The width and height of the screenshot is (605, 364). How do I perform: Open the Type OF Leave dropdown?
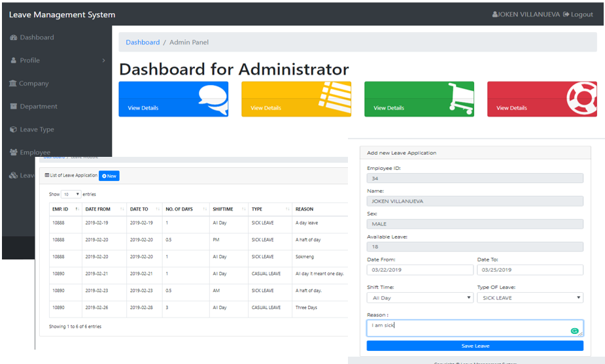point(530,298)
